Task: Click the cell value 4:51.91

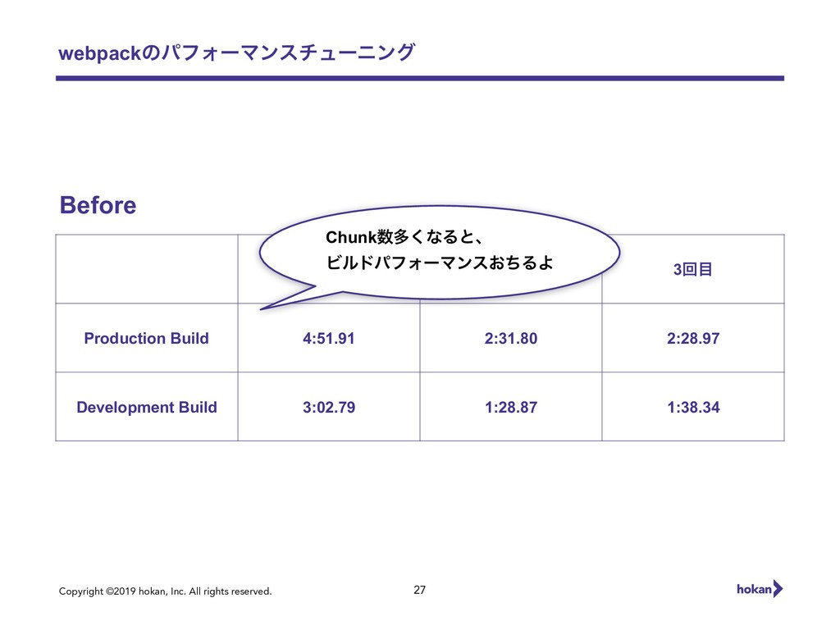Action: (x=329, y=338)
